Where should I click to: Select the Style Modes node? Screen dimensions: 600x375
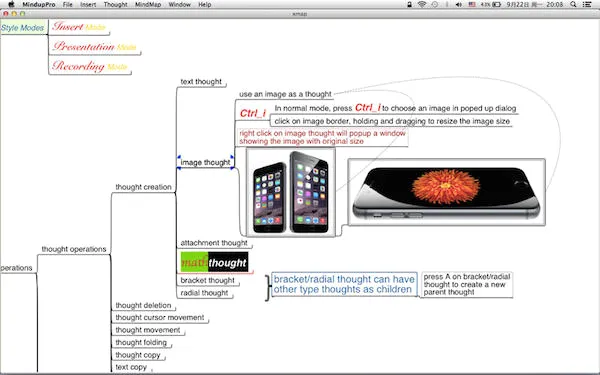coord(23,28)
